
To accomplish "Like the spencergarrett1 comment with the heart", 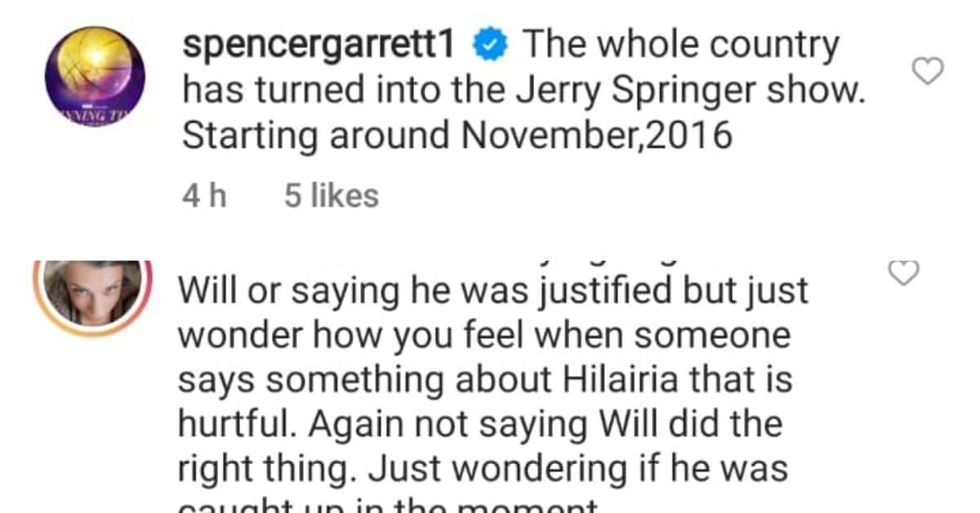I will coord(927,73).
